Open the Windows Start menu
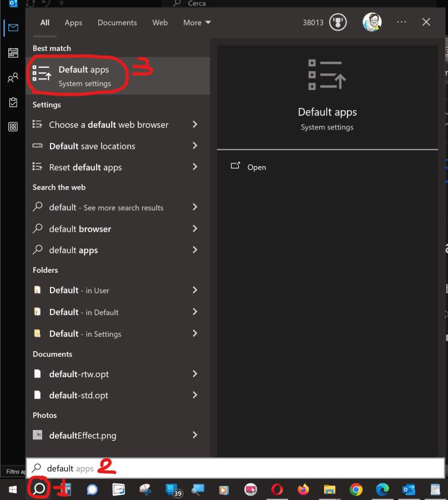The width and height of the screenshot is (448, 500). tap(13, 489)
